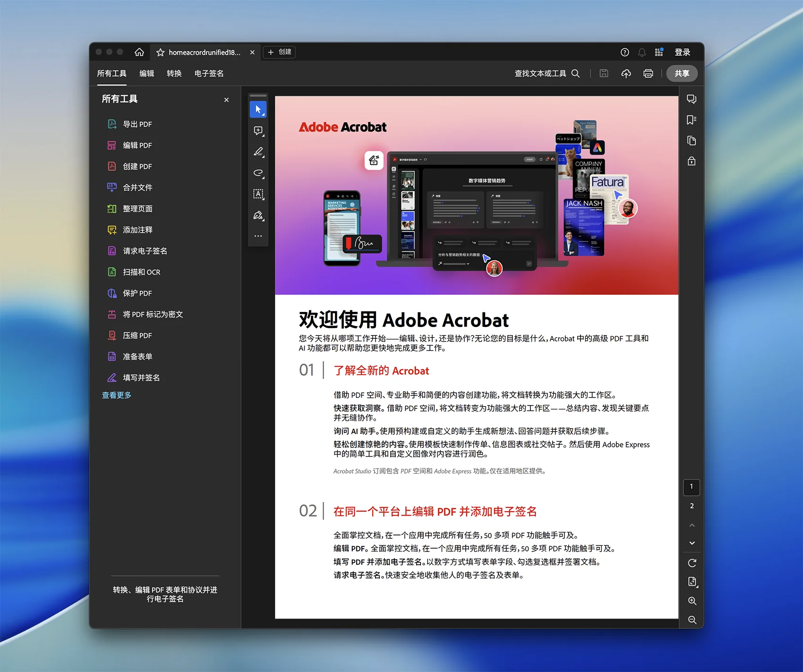The image size is (803, 672).
Task: Zoom in on the document
Action: coord(692,601)
